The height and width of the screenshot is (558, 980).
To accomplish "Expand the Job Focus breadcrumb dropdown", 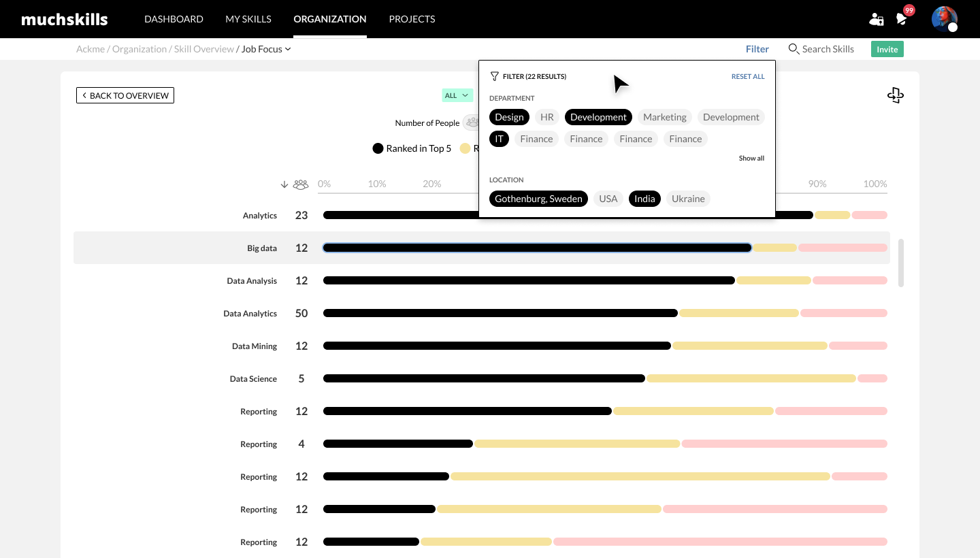I will tap(266, 49).
